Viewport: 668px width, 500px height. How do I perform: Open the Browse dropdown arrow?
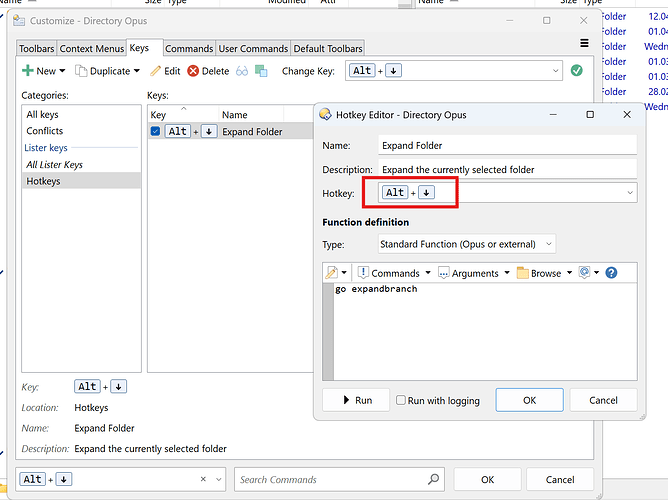click(569, 273)
